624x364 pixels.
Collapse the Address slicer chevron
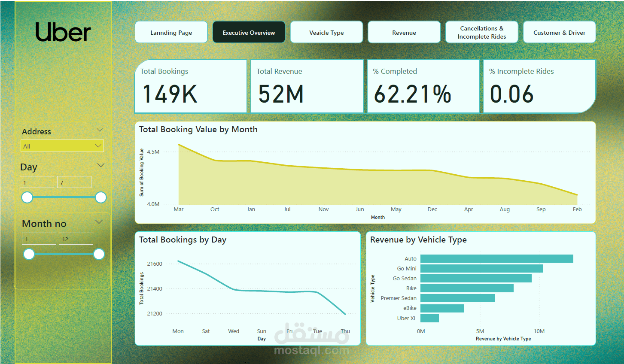tap(100, 130)
